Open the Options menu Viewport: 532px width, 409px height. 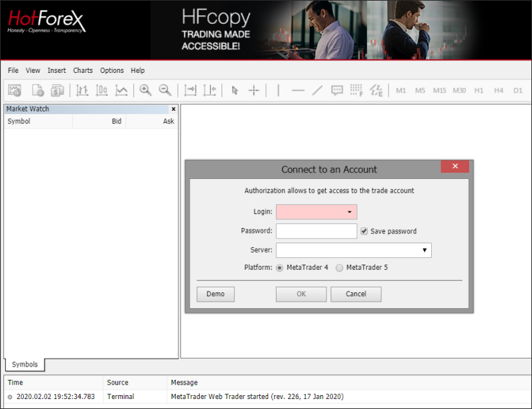click(111, 70)
